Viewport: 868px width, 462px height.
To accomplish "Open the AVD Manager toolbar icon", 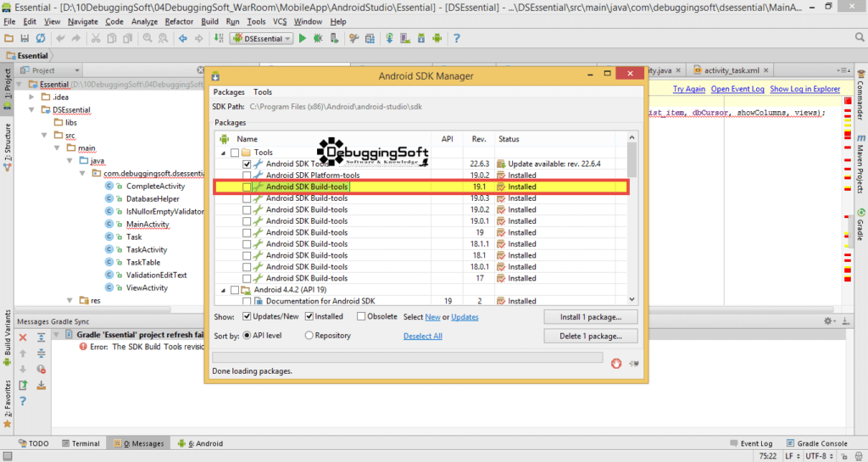I will tap(406, 38).
